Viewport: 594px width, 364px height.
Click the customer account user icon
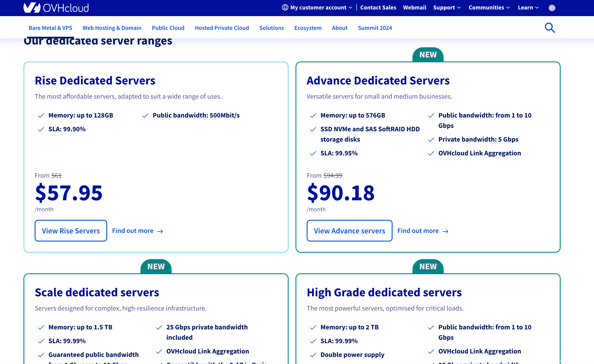285,8
